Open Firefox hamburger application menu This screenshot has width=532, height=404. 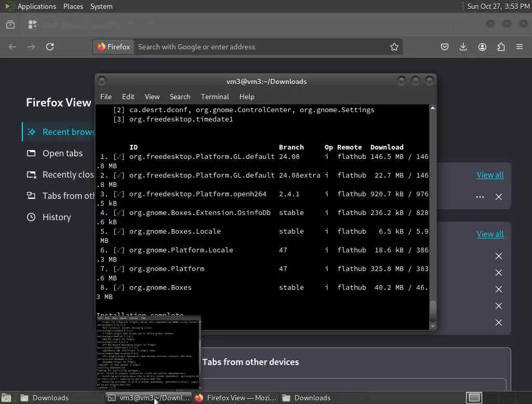pos(520,46)
